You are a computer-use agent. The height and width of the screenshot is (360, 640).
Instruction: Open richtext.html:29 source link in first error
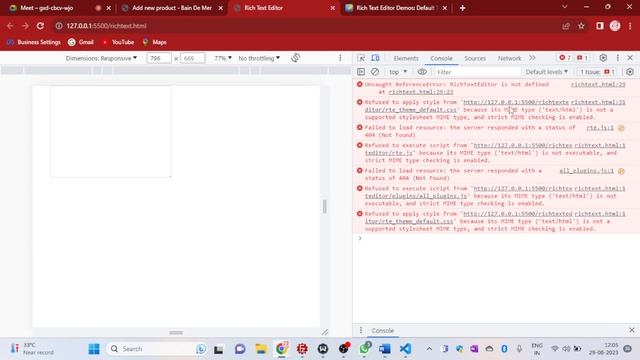[598, 84]
